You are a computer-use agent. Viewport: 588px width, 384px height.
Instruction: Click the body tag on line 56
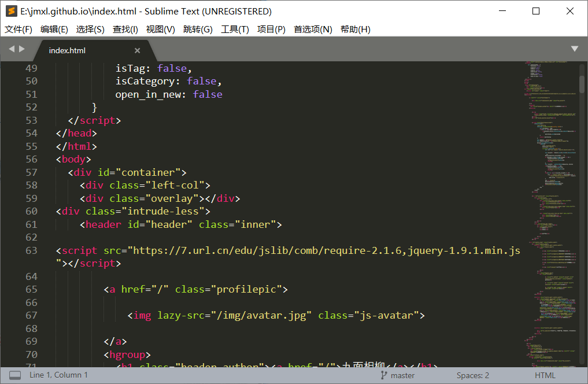click(x=73, y=160)
